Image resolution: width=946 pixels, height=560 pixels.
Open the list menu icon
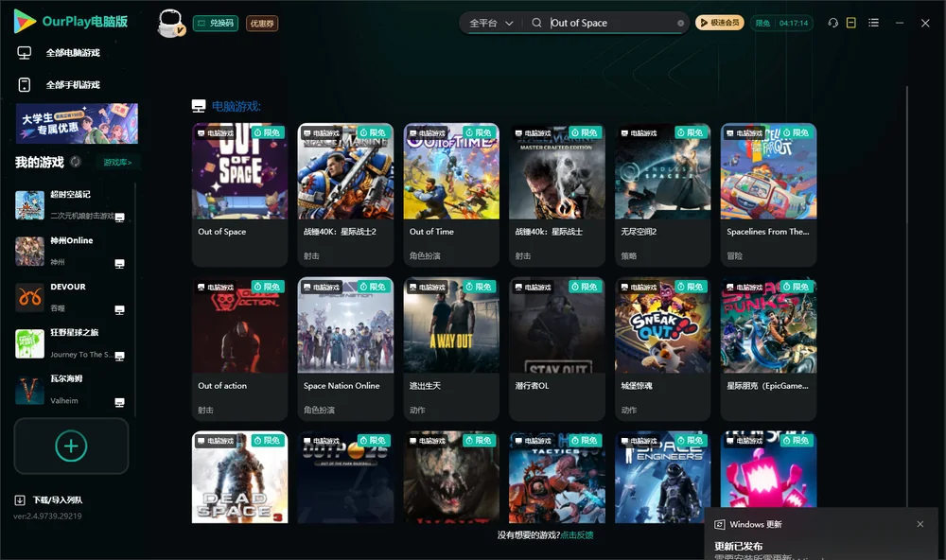point(873,23)
